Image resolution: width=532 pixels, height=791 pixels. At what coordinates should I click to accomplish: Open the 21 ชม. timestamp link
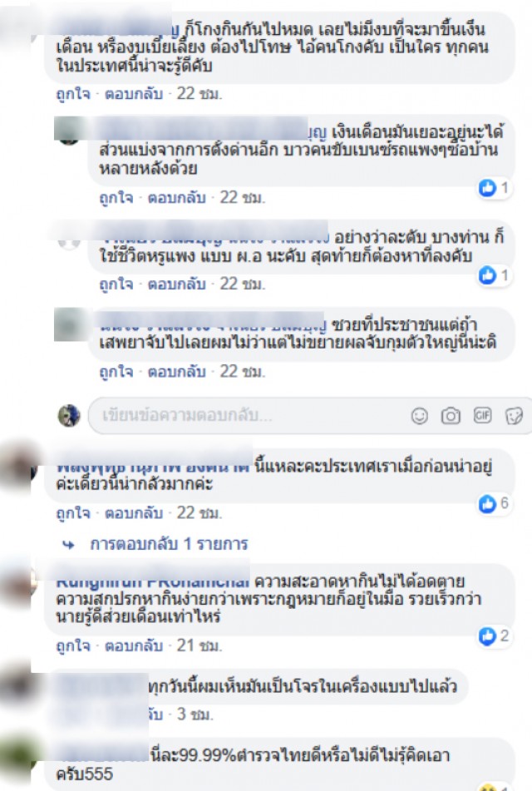(199, 645)
